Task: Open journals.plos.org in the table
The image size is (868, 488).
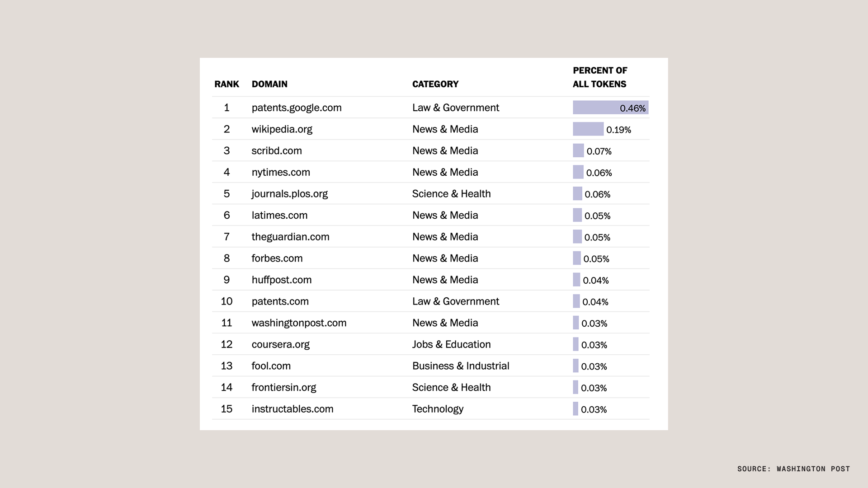Action: (289, 194)
